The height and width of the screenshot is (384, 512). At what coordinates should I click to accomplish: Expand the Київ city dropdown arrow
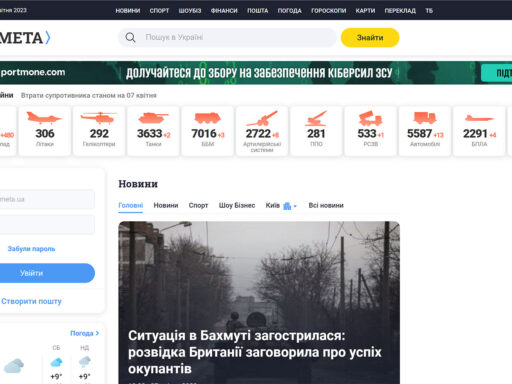295,206
